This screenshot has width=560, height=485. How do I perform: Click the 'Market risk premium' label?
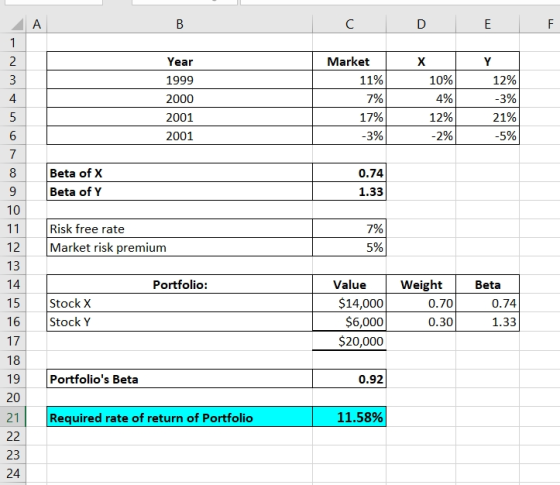179,247
